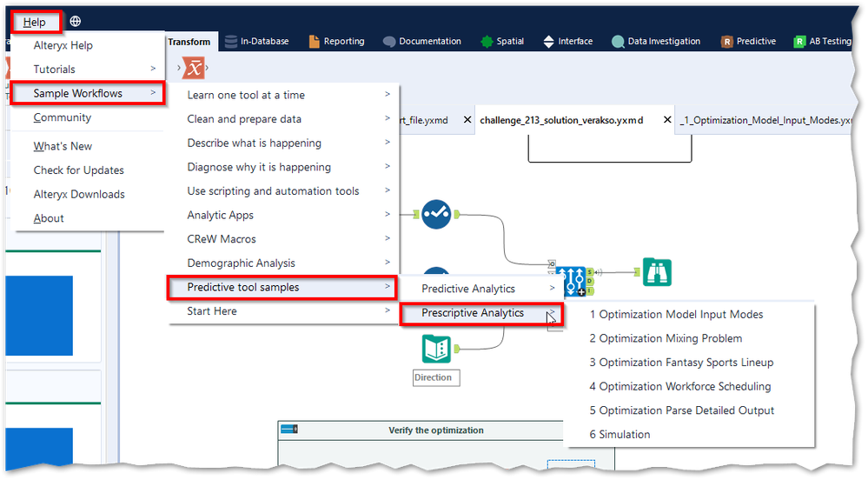
Task: Expand the Start Here submenu
Action: click(x=284, y=311)
